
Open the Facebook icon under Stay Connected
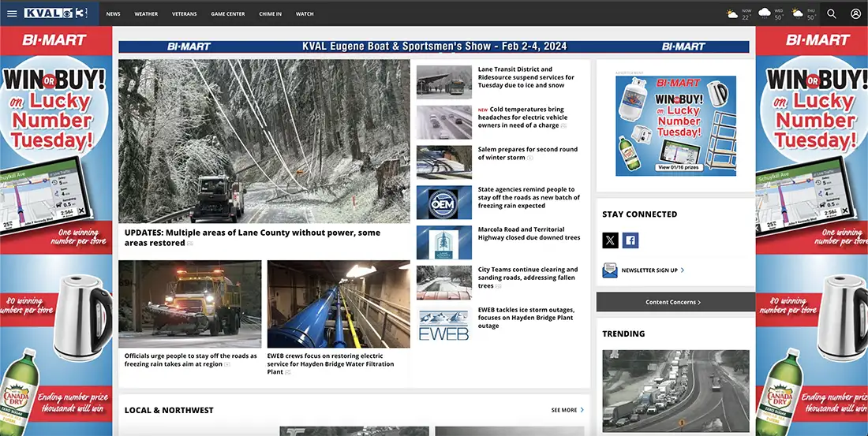pos(630,240)
